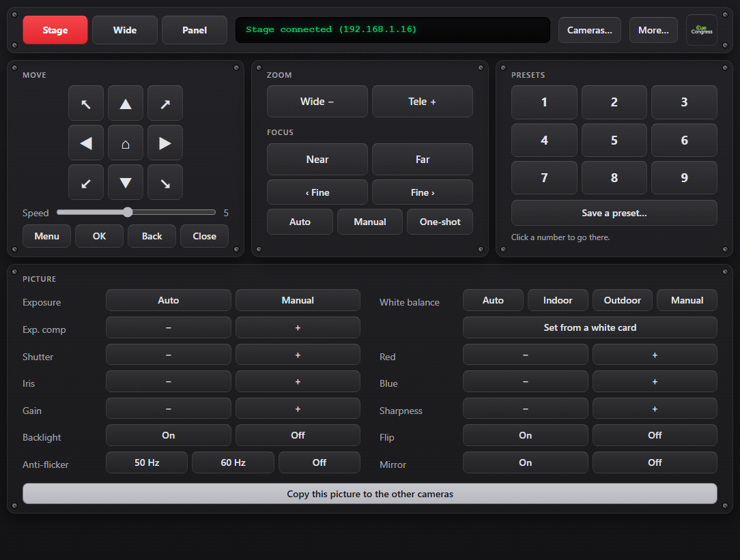Open the Cameras... menu
The height and width of the screenshot is (560, 740).
tap(589, 30)
